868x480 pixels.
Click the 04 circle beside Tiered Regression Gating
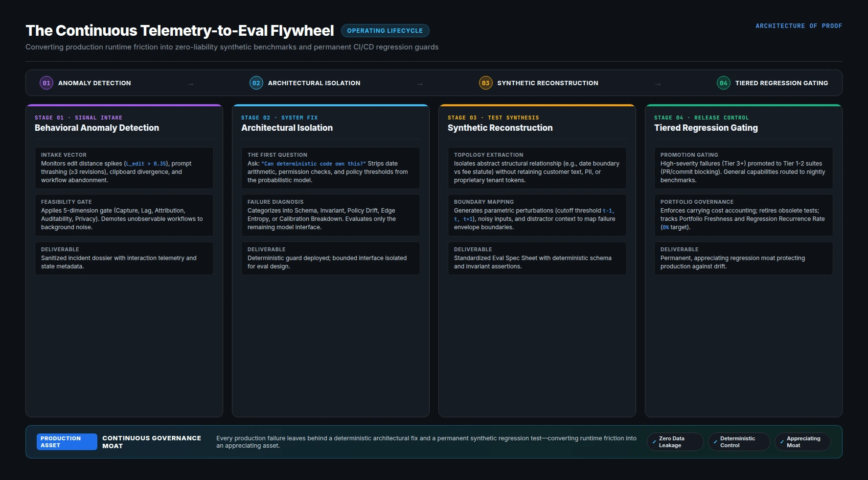(x=723, y=83)
